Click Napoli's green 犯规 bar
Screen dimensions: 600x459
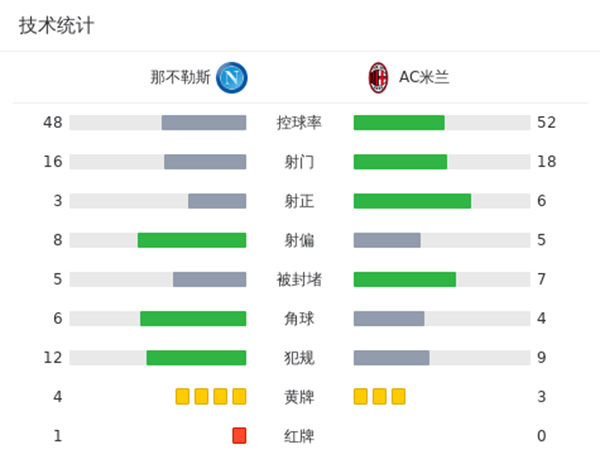pyautogui.click(x=196, y=357)
